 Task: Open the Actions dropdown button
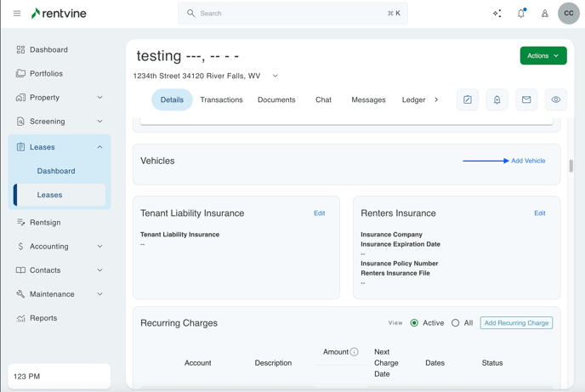tap(543, 56)
